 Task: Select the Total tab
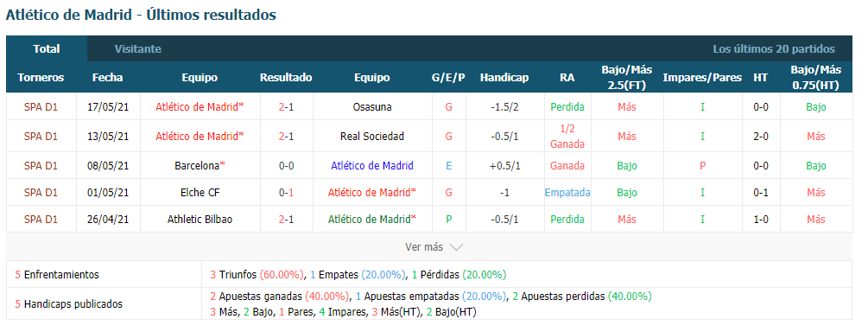[x=47, y=48]
